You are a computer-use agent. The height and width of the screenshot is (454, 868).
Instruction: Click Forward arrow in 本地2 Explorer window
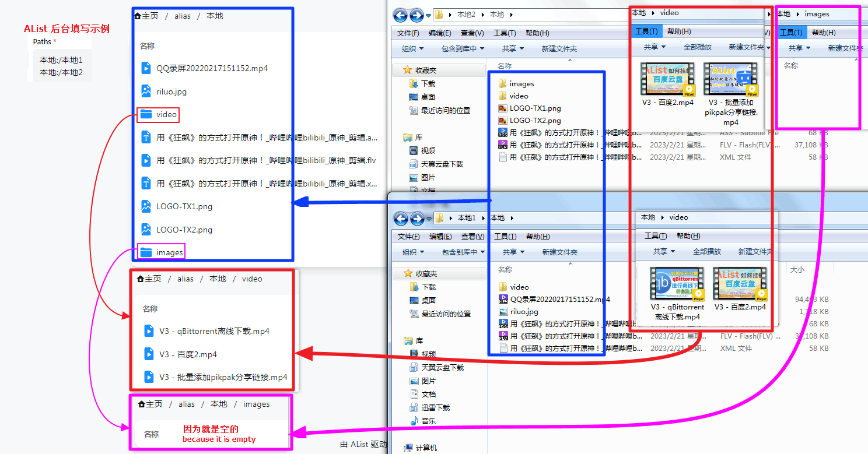point(416,15)
